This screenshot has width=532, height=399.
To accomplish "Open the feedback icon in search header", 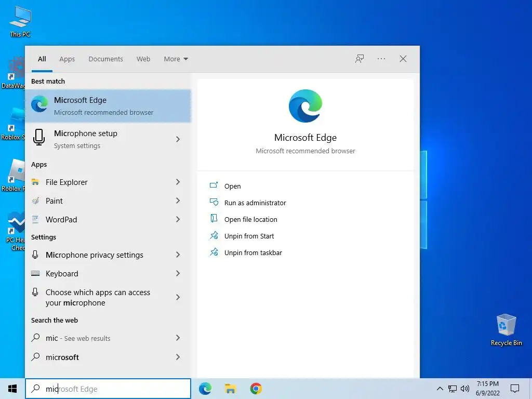I will click(360, 59).
